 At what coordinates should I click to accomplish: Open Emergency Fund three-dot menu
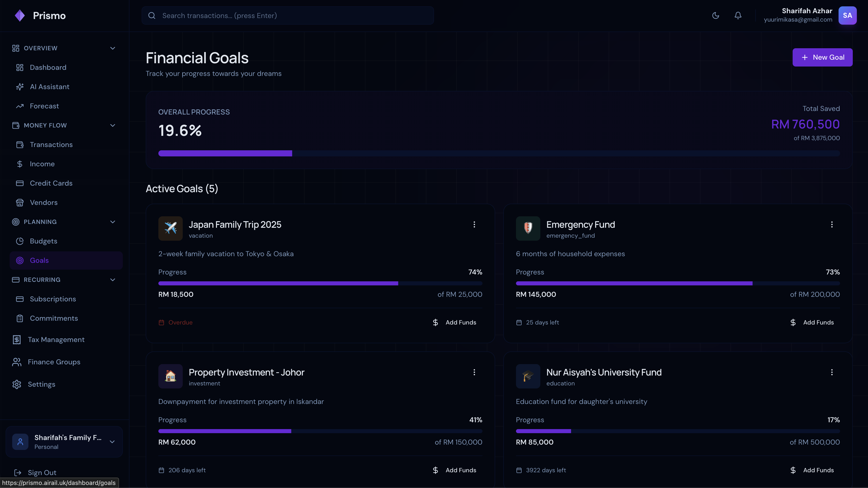832,224
